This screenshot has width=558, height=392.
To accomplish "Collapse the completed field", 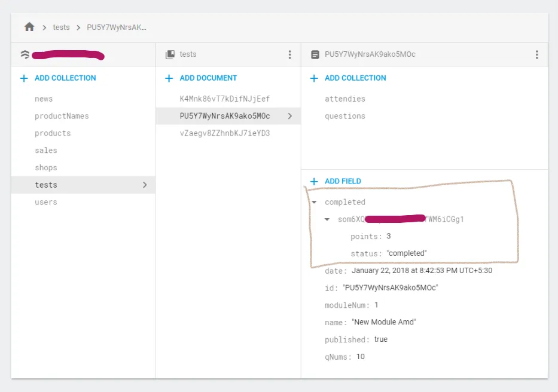I will pos(314,202).
